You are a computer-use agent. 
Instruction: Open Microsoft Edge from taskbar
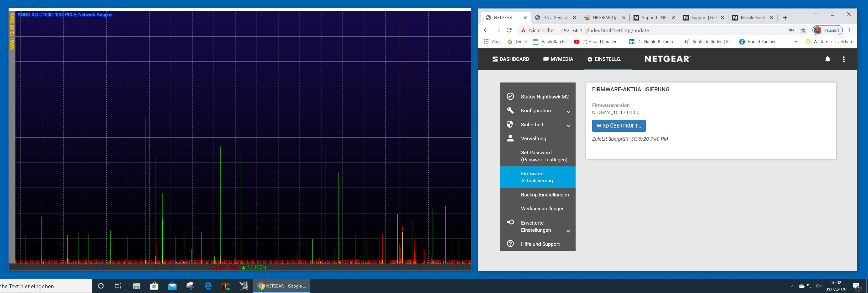(208, 286)
